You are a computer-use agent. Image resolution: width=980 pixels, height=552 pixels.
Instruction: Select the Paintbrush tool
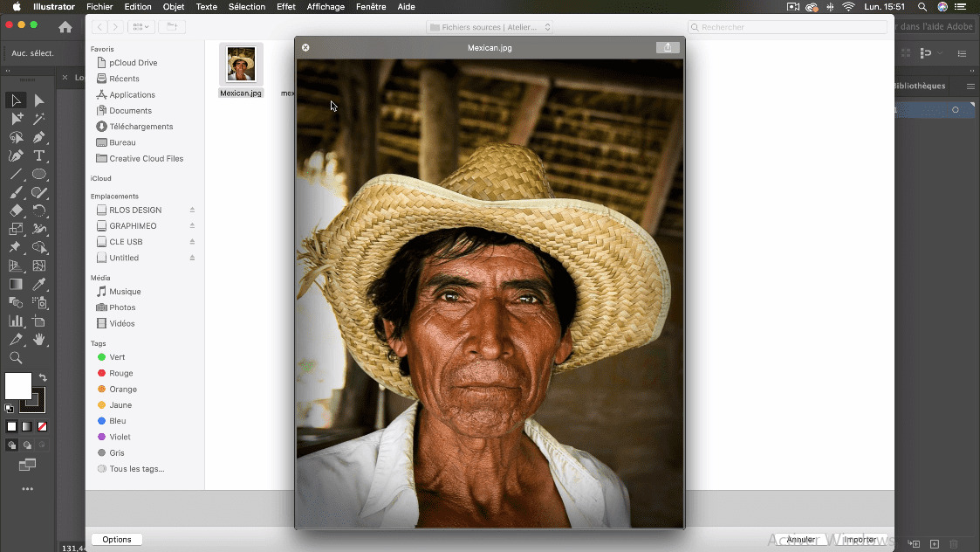pyautogui.click(x=16, y=193)
